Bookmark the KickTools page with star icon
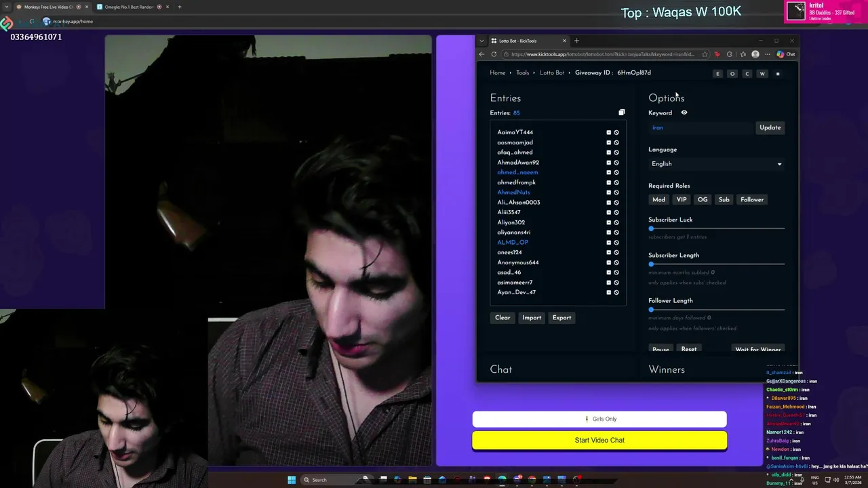Image resolution: width=868 pixels, height=488 pixels. pyautogui.click(x=705, y=54)
